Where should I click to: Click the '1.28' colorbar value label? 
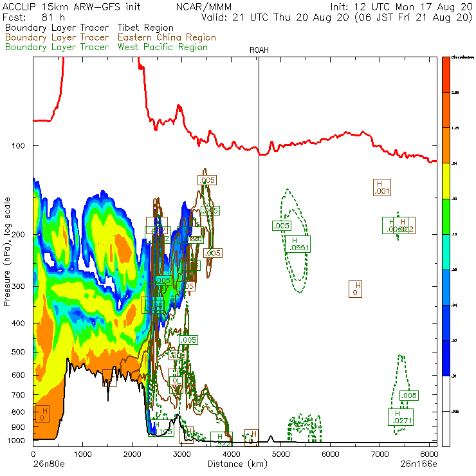455,128
